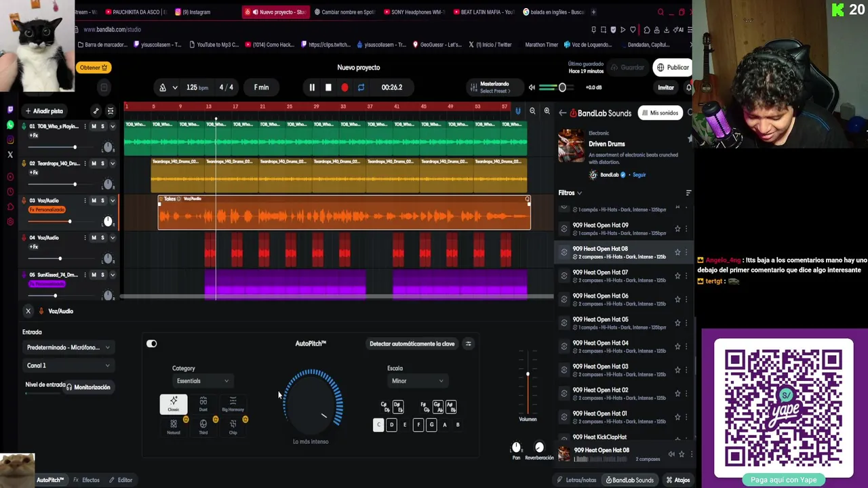Solo track 03 Voz/Audio

tap(103, 201)
